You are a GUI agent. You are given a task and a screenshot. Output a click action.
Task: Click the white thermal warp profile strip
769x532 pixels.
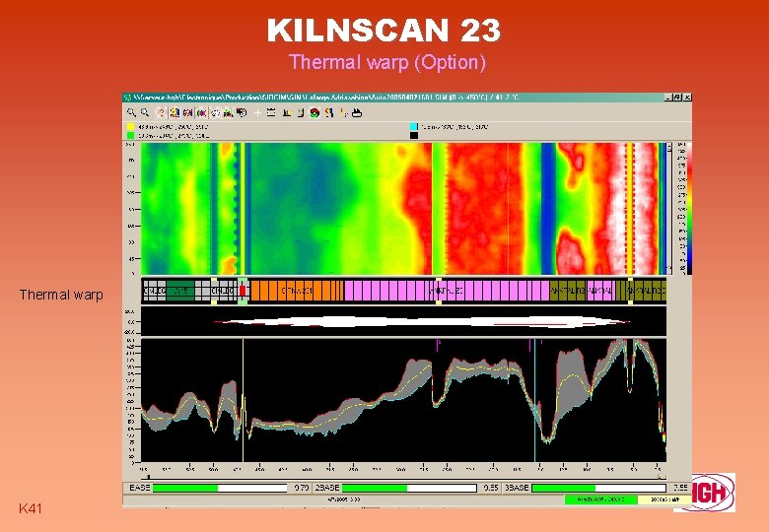pos(422,322)
